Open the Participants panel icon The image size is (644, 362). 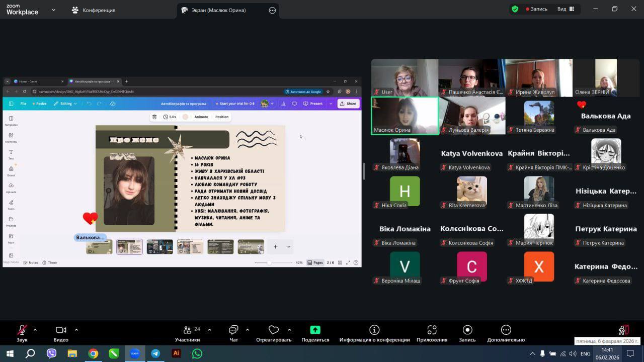187,330
